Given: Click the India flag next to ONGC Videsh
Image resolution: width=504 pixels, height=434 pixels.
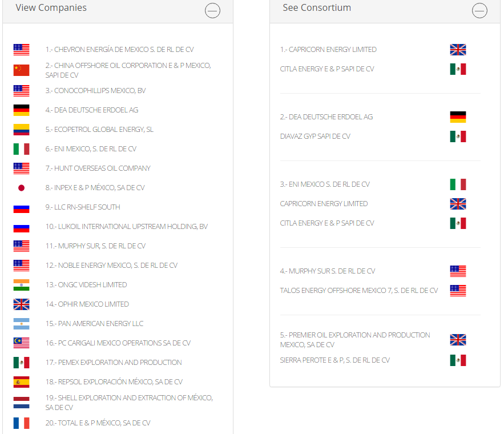Looking at the screenshot, I should (x=21, y=285).
